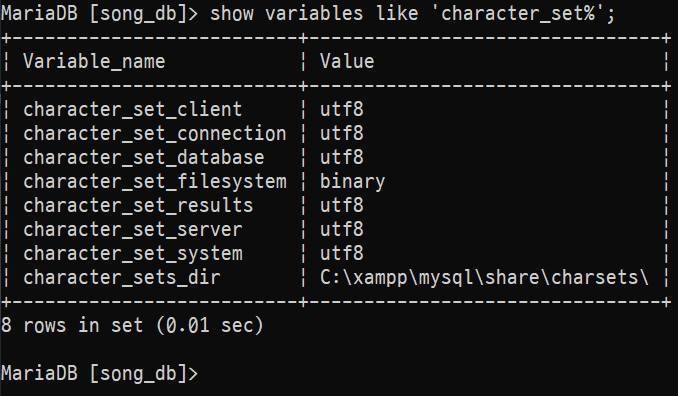Viewport: 678px width, 396px height.
Task: Click utf8 value of character_set_client
Action: [342, 109]
